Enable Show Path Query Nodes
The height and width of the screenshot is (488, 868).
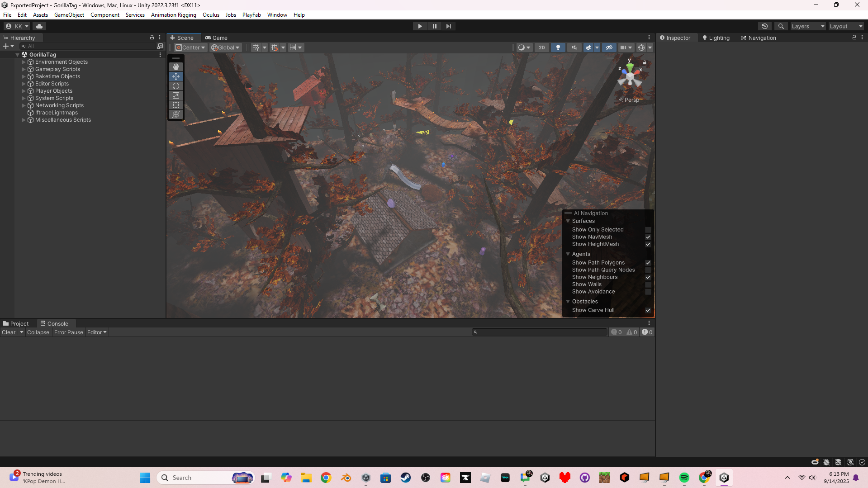[648, 270]
